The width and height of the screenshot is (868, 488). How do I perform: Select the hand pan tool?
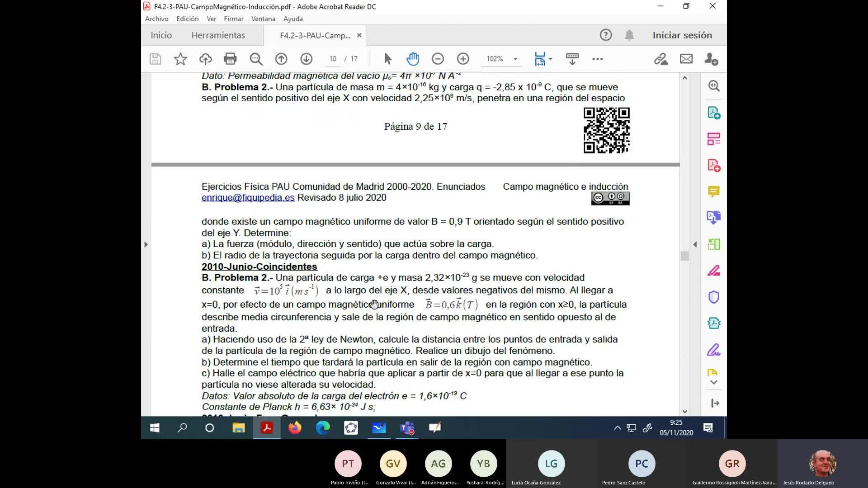pos(412,59)
